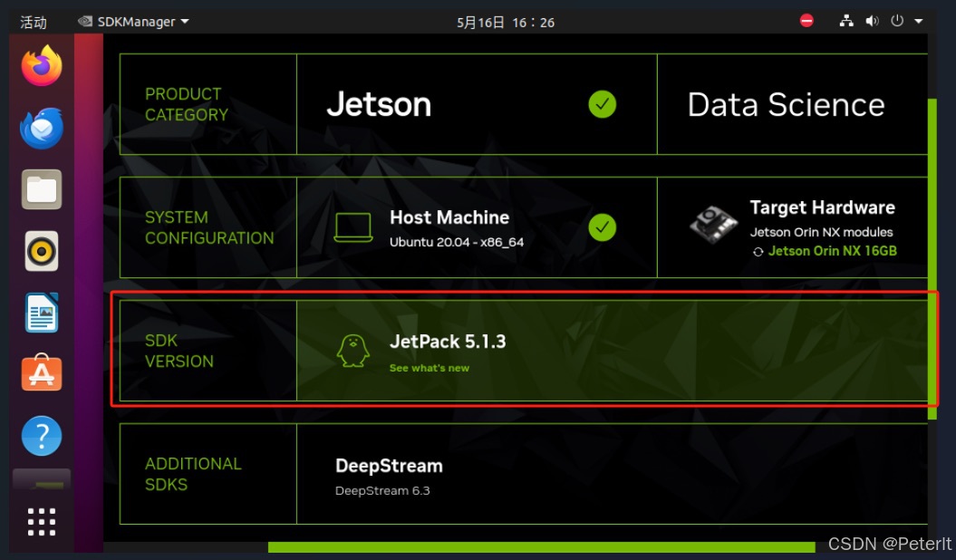Viewport: 956px width, 560px height.
Task: Click the Jetson Orin NX 16GB link
Action: (x=832, y=251)
